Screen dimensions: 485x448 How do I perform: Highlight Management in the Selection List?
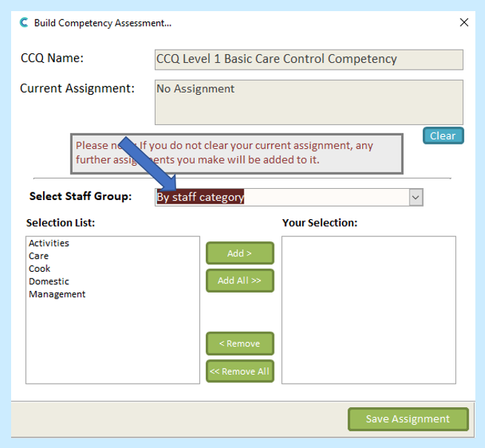coord(57,294)
